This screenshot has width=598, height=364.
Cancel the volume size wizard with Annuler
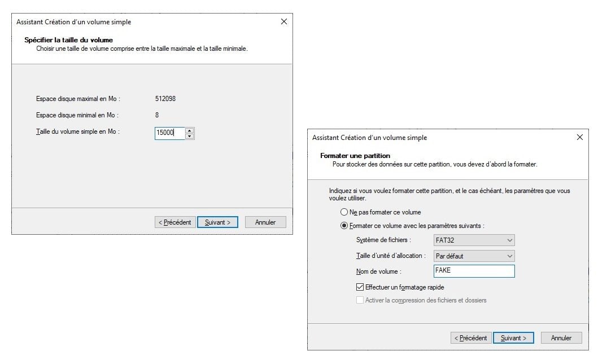point(265,222)
